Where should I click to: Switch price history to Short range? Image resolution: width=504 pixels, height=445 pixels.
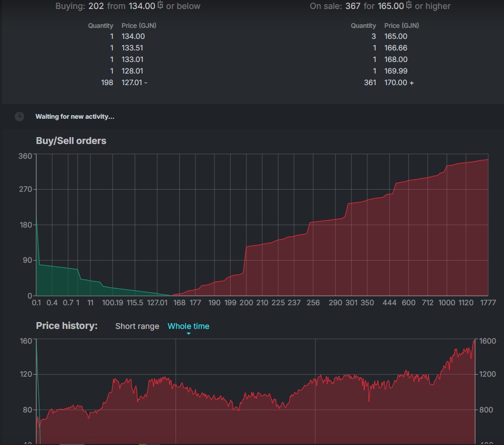(137, 326)
